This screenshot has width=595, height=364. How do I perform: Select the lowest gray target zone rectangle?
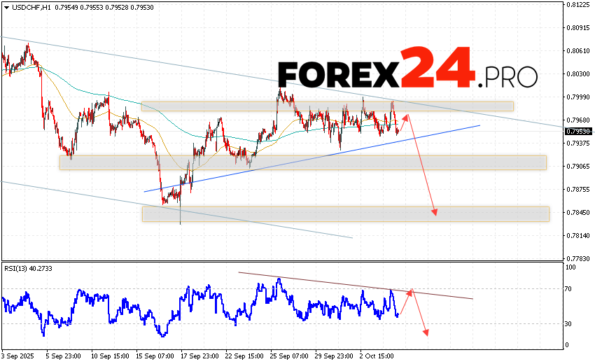(x=345, y=213)
